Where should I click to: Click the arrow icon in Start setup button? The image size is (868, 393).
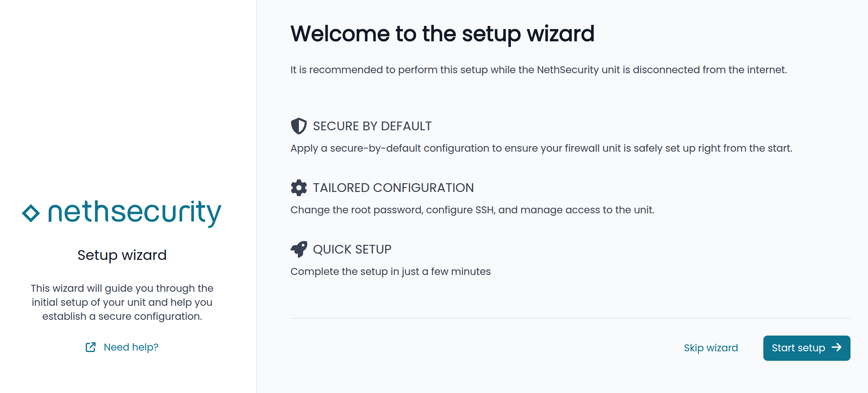coord(836,347)
